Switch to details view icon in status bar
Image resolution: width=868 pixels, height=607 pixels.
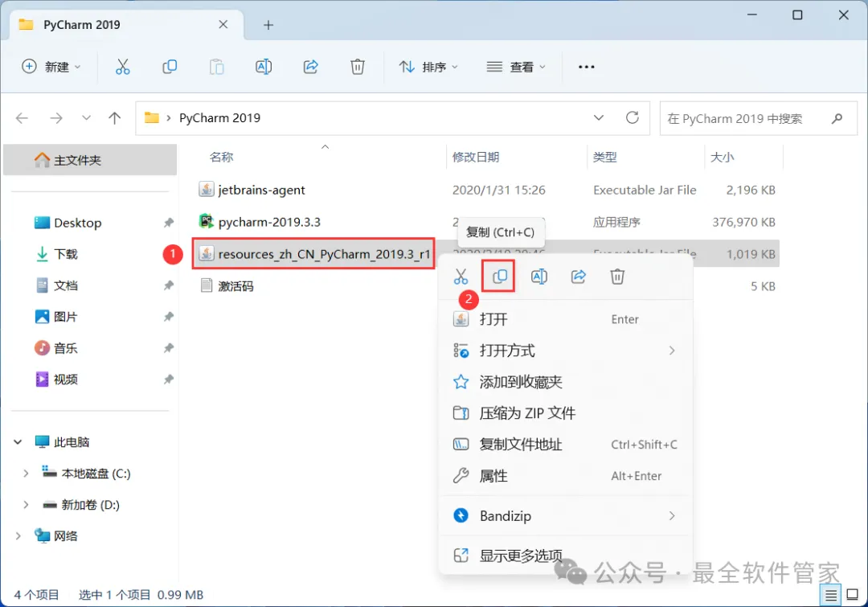(831, 596)
